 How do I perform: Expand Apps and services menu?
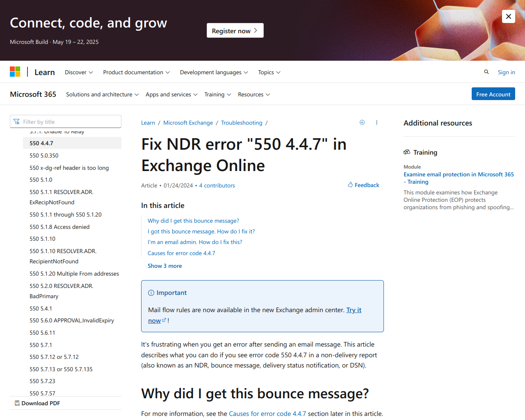171,94
